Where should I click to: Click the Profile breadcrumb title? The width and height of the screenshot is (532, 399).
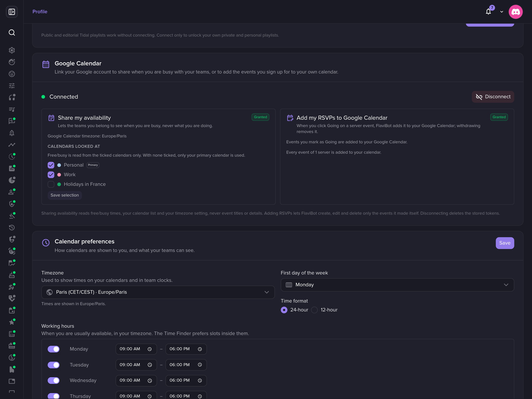click(x=40, y=11)
